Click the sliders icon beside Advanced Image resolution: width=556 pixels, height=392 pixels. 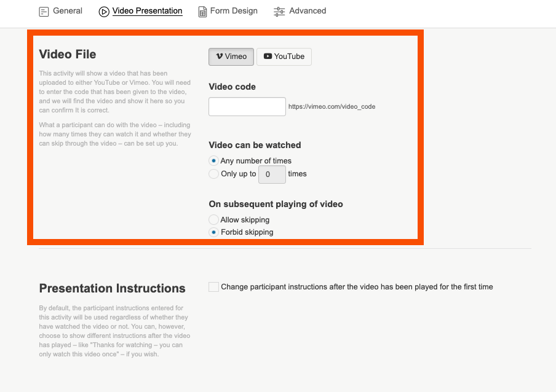(x=279, y=11)
